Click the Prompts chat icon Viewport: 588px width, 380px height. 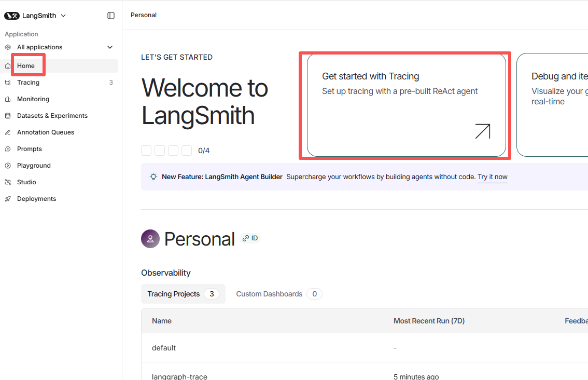pos(8,149)
